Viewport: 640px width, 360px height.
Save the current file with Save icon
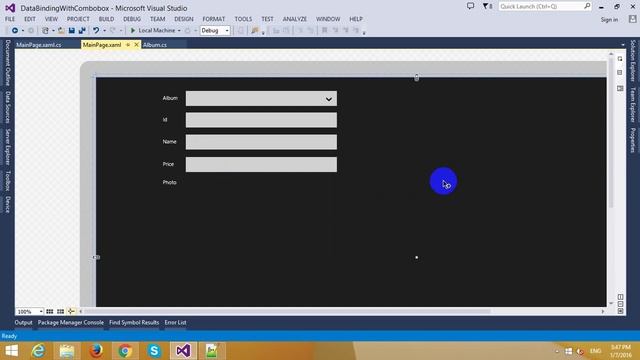click(x=72, y=31)
